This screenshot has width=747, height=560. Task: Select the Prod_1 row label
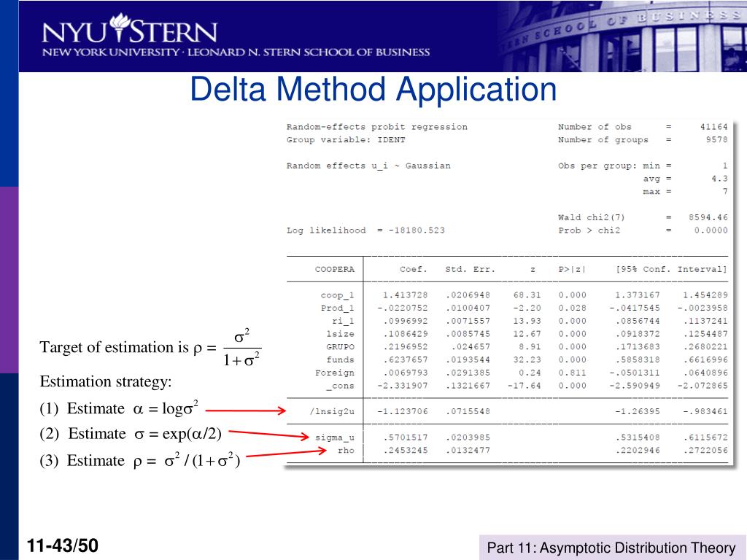coord(337,308)
